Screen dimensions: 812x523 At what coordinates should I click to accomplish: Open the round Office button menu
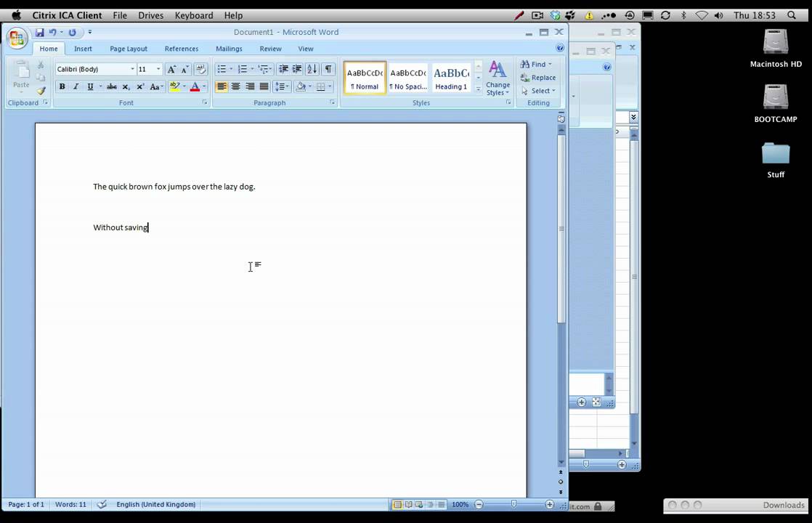click(x=17, y=38)
